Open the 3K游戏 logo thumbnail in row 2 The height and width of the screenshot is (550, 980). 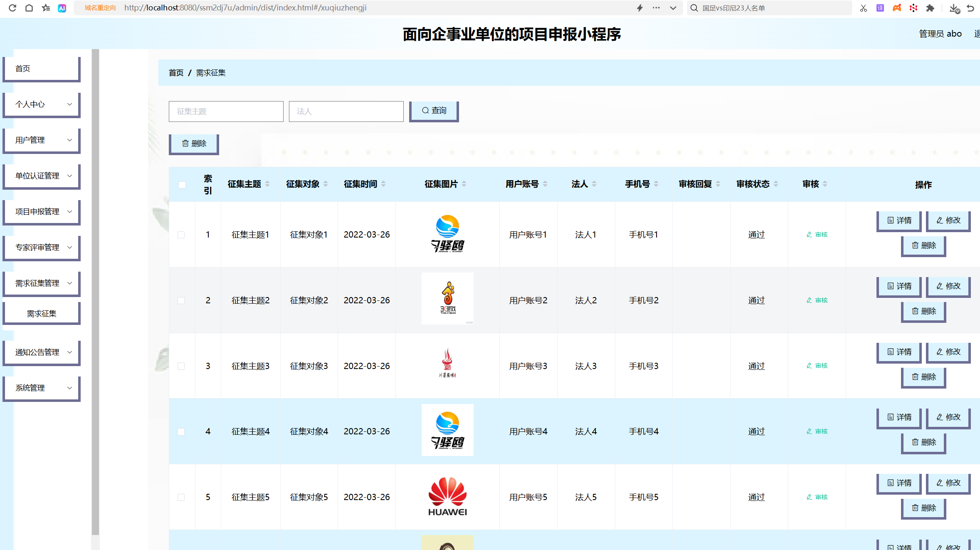click(447, 299)
